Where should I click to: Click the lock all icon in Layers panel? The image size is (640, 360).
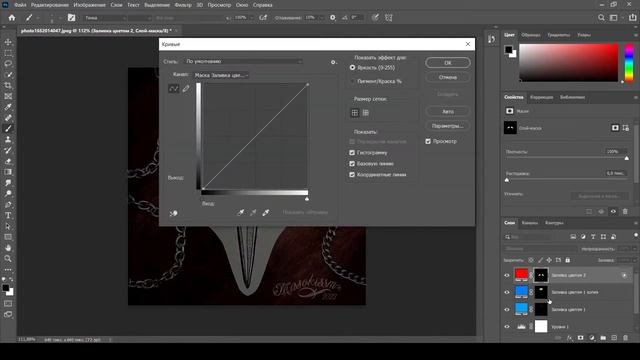click(567, 260)
